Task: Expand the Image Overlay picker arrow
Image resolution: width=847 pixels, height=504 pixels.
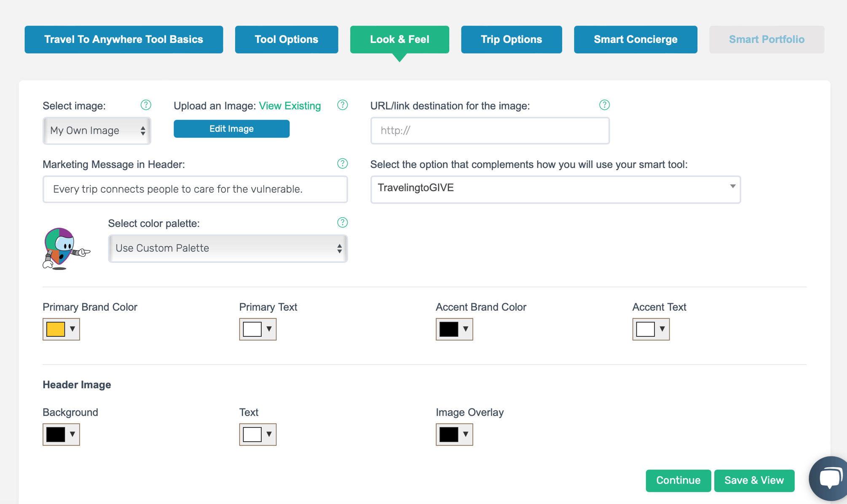Action: 466,434
